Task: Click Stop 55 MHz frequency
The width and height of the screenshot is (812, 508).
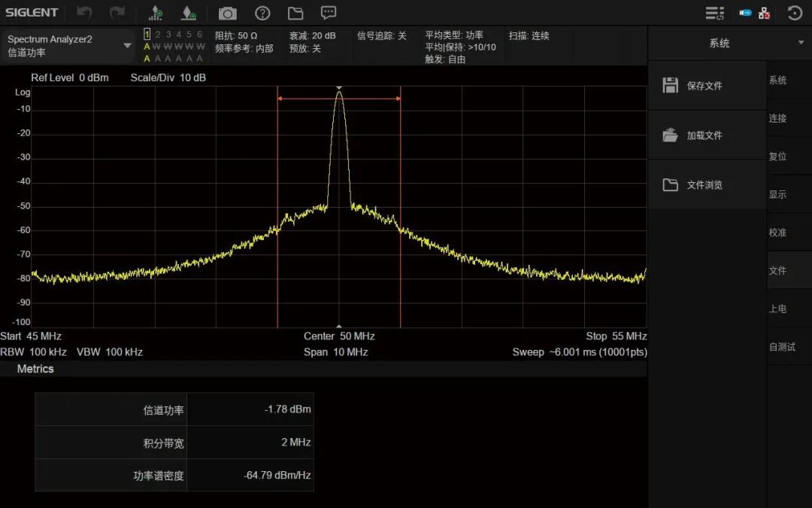Action: click(617, 336)
